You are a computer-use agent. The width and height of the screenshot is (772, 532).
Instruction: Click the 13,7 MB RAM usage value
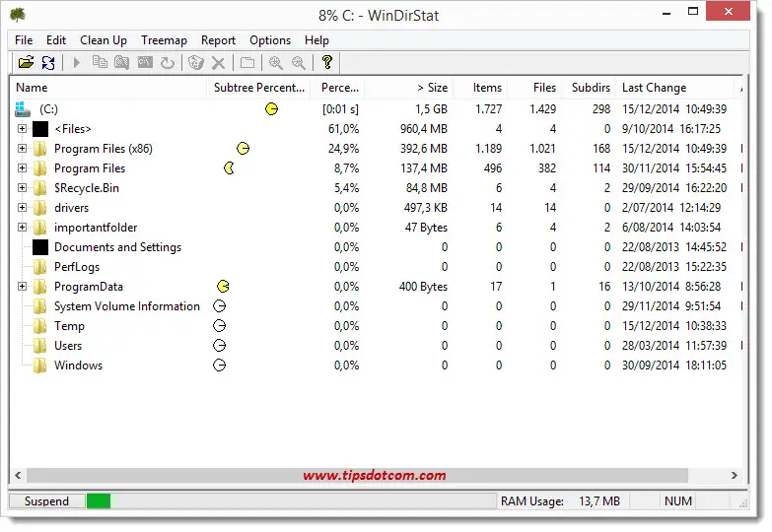[x=599, y=501]
